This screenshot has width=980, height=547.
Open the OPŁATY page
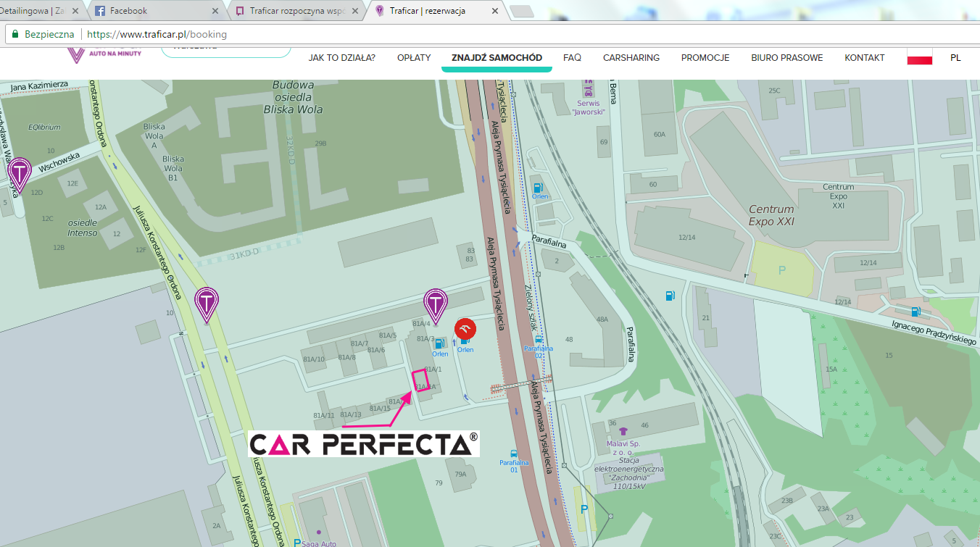[414, 57]
